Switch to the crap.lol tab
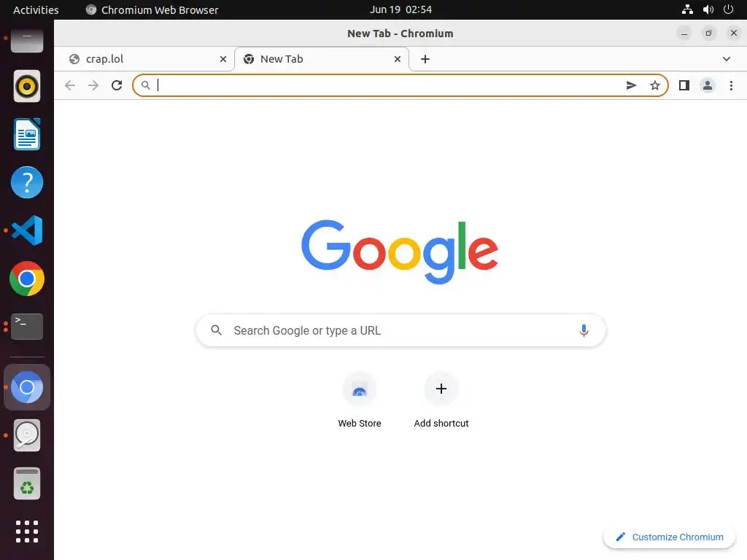The width and height of the screenshot is (747, 560). point(143,59)
